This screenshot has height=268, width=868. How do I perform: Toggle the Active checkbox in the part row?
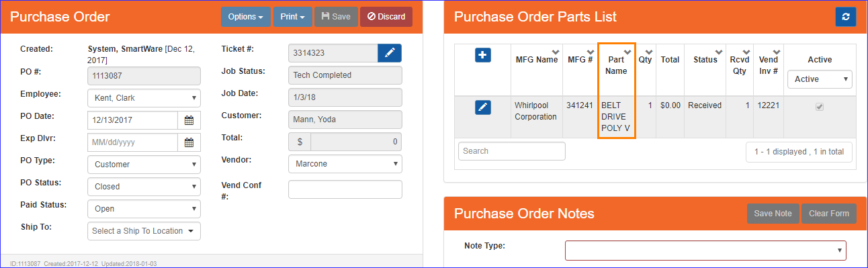(820, 107)
